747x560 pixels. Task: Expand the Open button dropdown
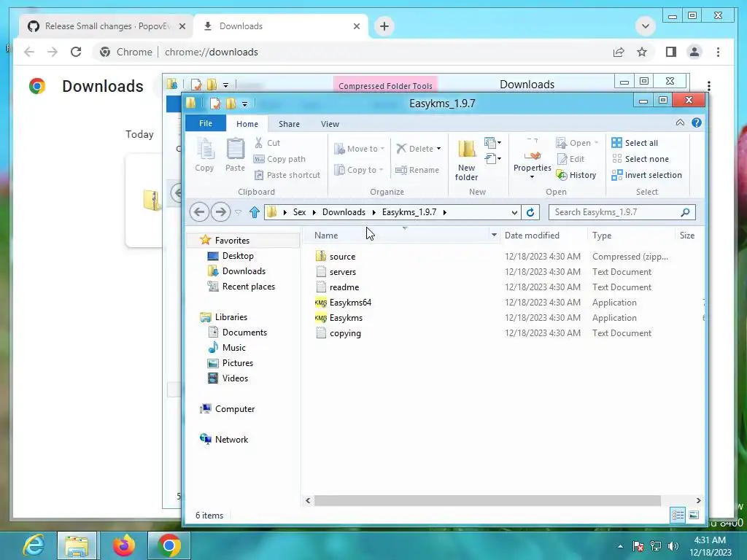tap(596, 143)
